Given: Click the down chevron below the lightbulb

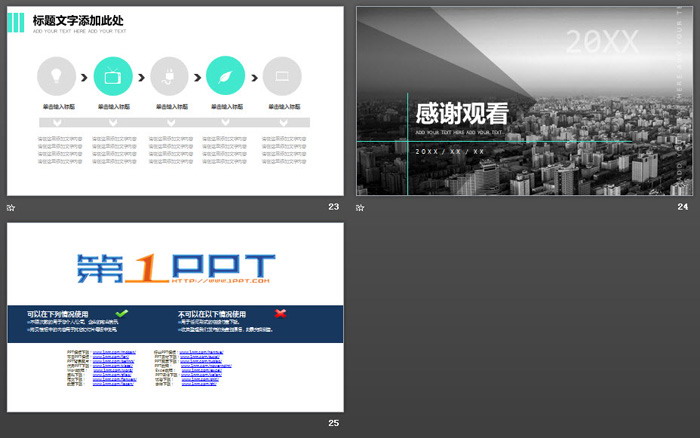Looking at the screenshot, I should (x=56, y=123).
